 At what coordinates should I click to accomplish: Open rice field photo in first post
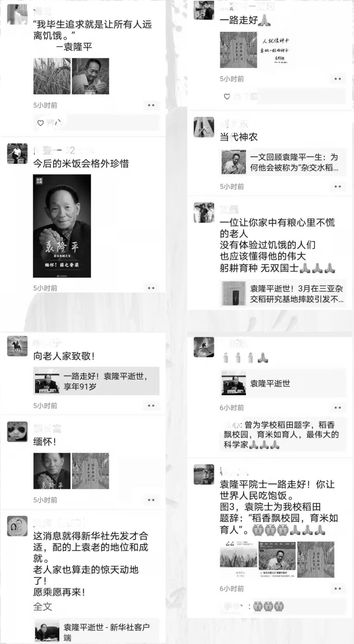point(52,76)
